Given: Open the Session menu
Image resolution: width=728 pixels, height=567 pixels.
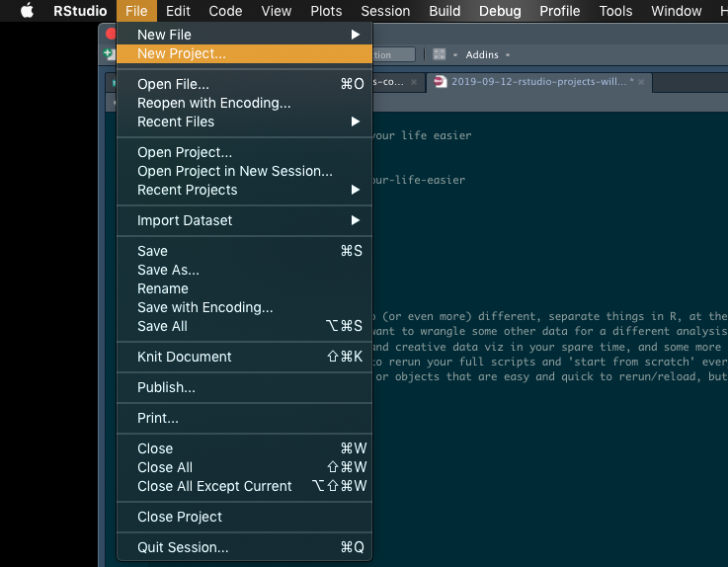Looking at the screenshot, I should pos(385,11).
